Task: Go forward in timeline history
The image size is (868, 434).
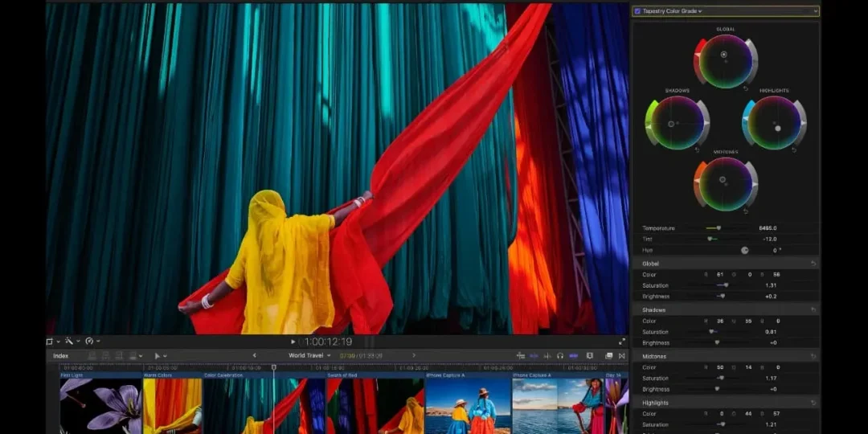Action: pos(414,355)
